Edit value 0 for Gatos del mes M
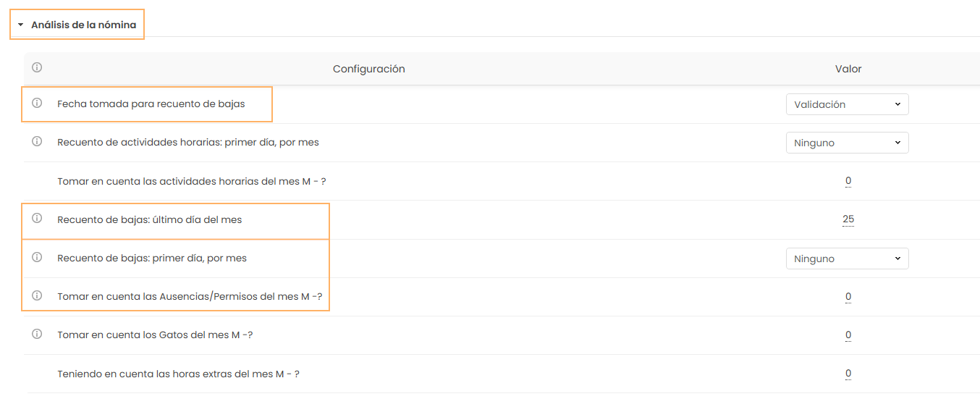 tap(848, 335)
